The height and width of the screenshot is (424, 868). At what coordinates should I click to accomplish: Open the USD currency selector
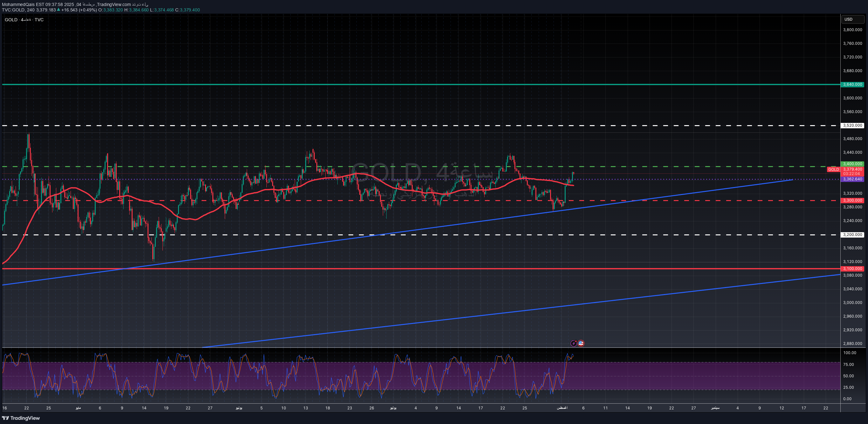[852, 19]
